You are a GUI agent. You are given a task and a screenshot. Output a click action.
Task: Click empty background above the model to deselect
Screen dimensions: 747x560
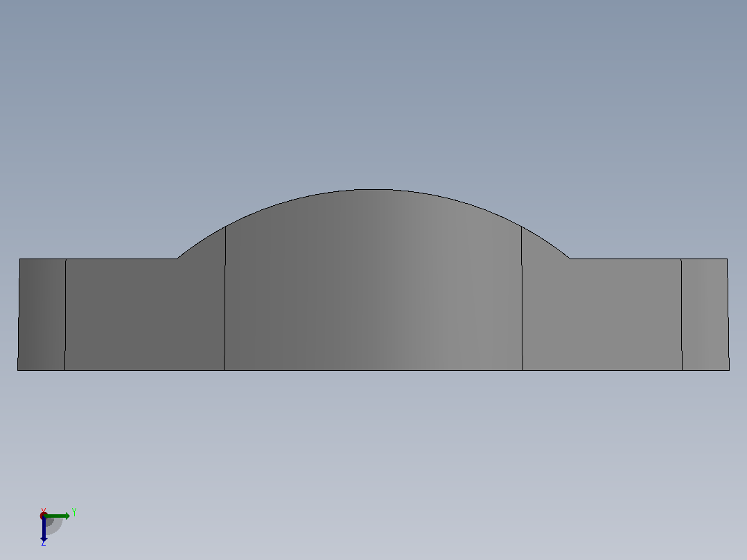pyautogui.click(x=373, y=96)
